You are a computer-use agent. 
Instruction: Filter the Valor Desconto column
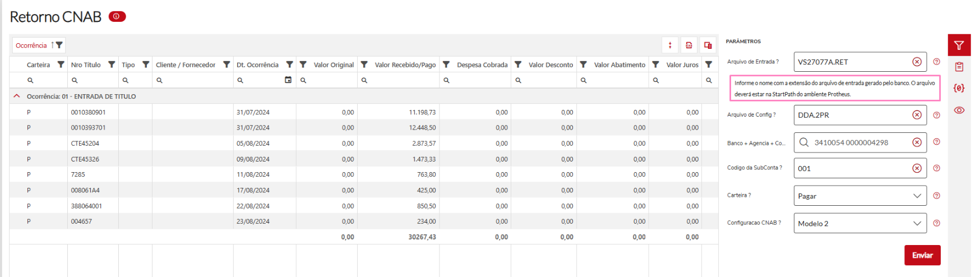click(x=518, y=64)
